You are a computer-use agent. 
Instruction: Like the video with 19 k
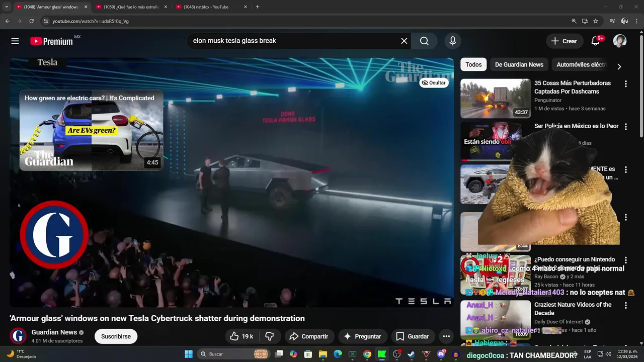pyautogui.click(x=242, y=336)
